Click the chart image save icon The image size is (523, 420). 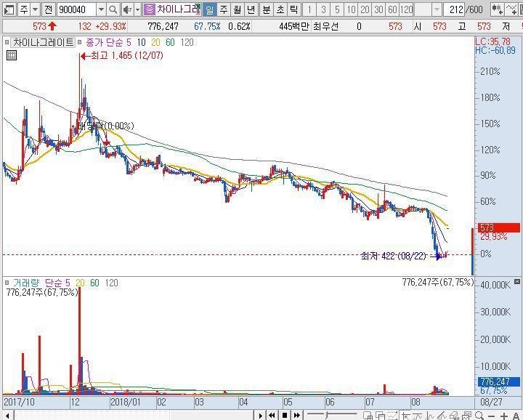click(466, 416)
